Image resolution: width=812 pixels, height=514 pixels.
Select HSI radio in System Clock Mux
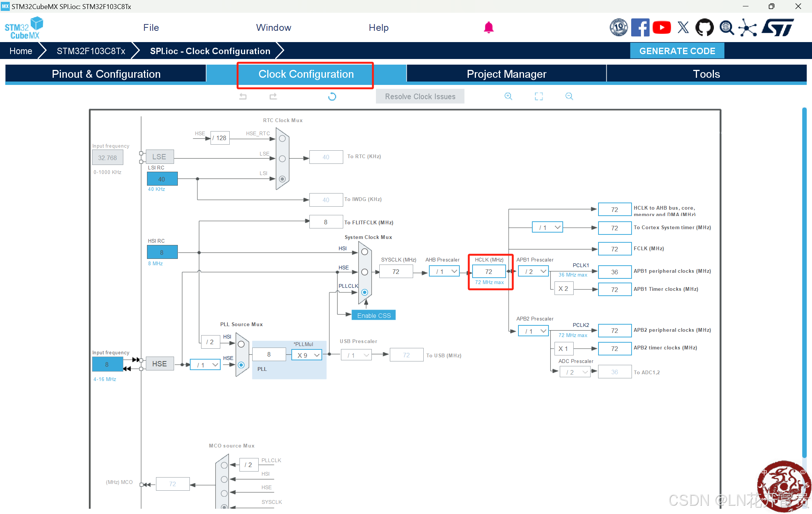[x=364, y=252]
